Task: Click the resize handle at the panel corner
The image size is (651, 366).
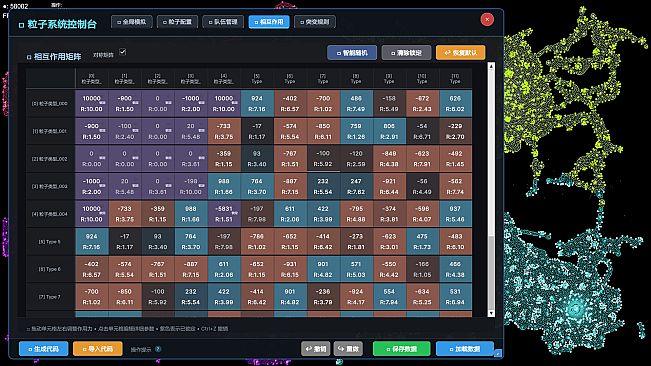Action: tap(498, 354)
